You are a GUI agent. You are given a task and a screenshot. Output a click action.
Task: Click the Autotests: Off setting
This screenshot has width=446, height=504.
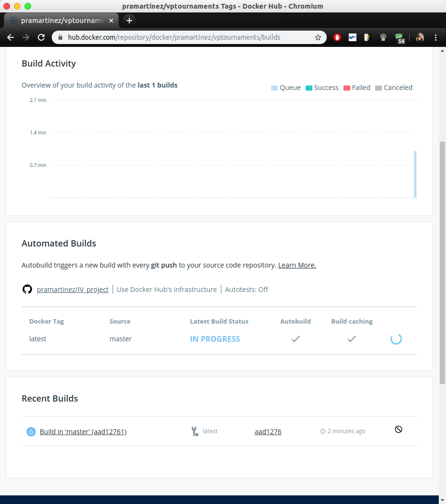[246, 289]
